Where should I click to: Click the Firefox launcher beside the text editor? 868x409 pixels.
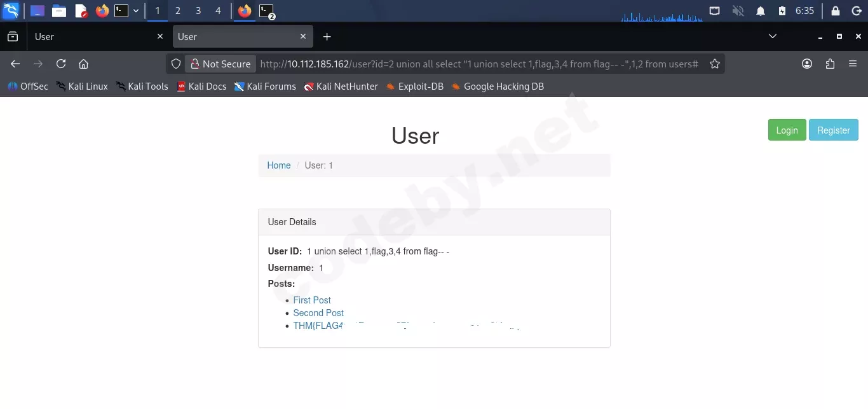[102, 11]
